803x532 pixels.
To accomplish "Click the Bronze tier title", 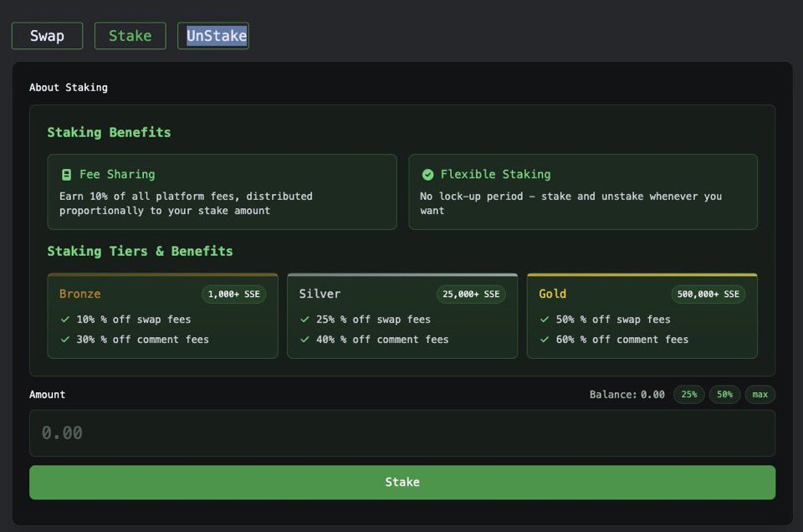I will 80,294.
